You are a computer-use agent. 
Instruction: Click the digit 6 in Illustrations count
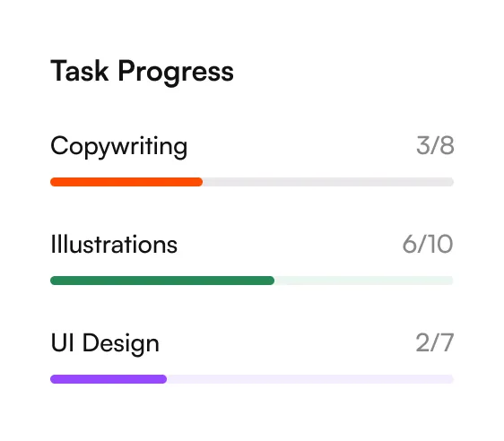pyautogui.click(x=410, y=244)
